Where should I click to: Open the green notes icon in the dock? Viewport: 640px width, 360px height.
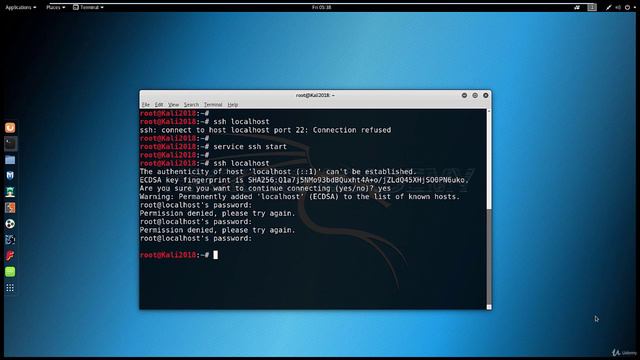pos(10,271)
